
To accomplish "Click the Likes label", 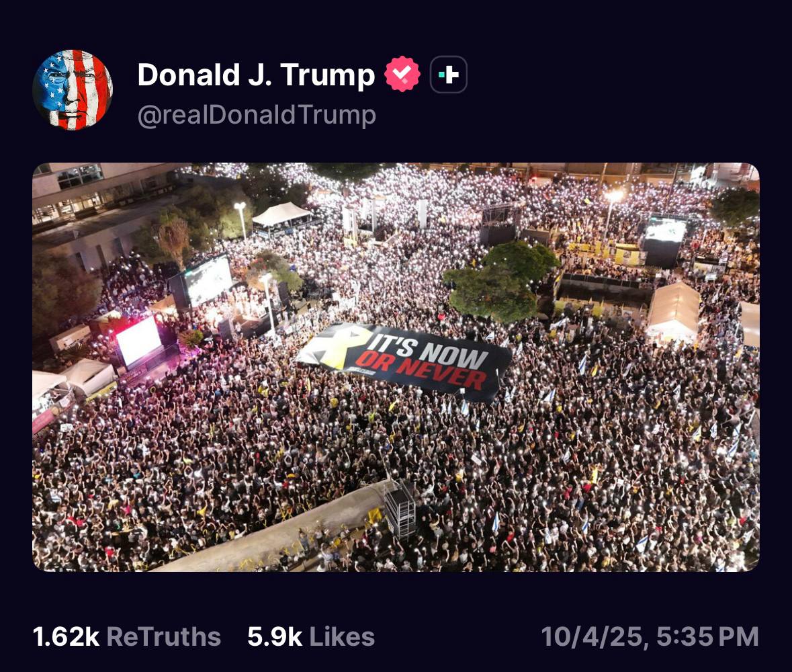I will [x=342, y=636].
